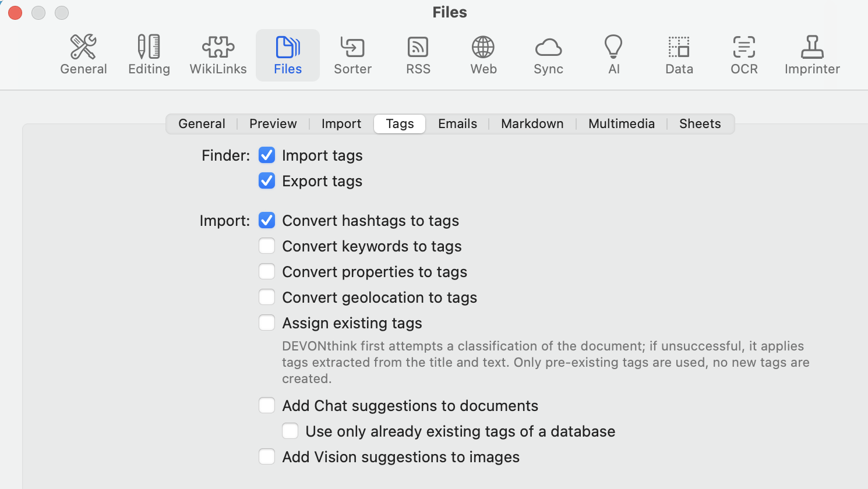Open the Sorter settings pane
This screenshot has width=868, height=489.
(x=352, y=55)
